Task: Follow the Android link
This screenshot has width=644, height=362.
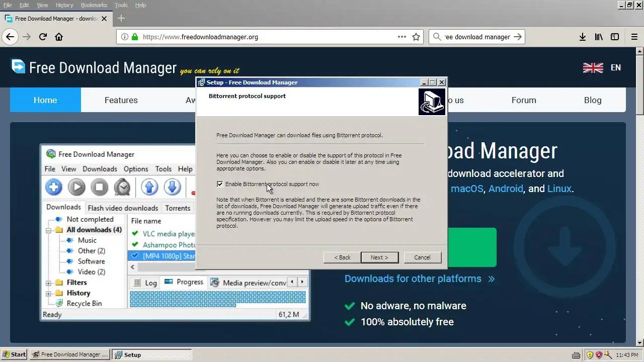Action: [x=506, y=189]
